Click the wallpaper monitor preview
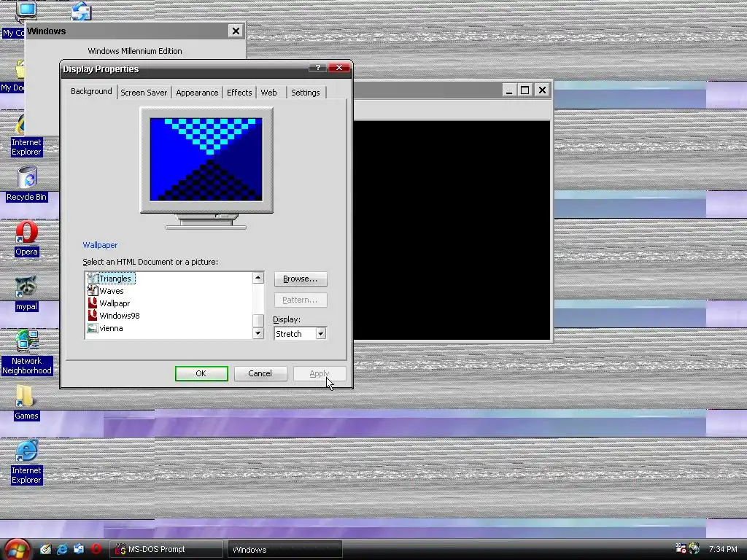Image resolution: width=747 pixels, height=560 pixels. tap(206, 159)
